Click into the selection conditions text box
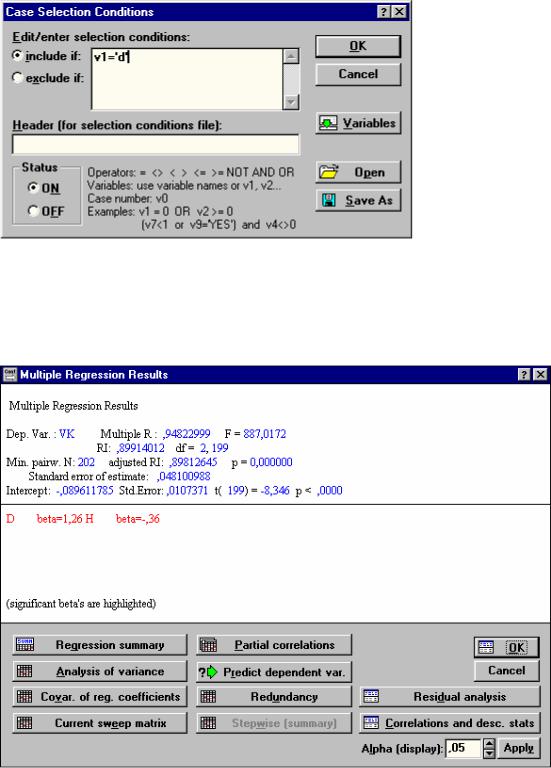This screenshot has height=768, width=551. (187, 79)
